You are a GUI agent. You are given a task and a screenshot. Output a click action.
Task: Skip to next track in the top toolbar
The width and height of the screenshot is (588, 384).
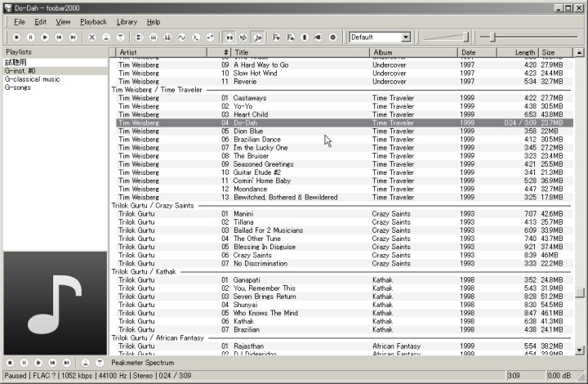click(73, 37)
